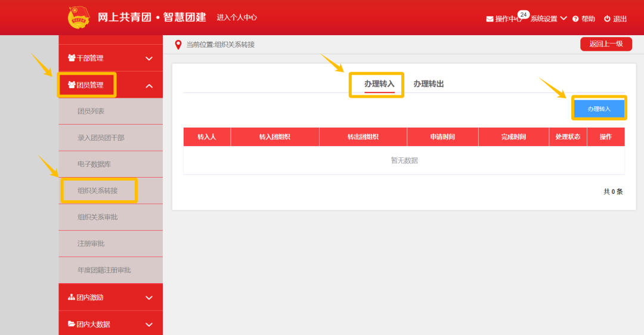Viewport: 644px width, 335px height.
Task: Click the 系统设置 label
Action: (544, 19)
